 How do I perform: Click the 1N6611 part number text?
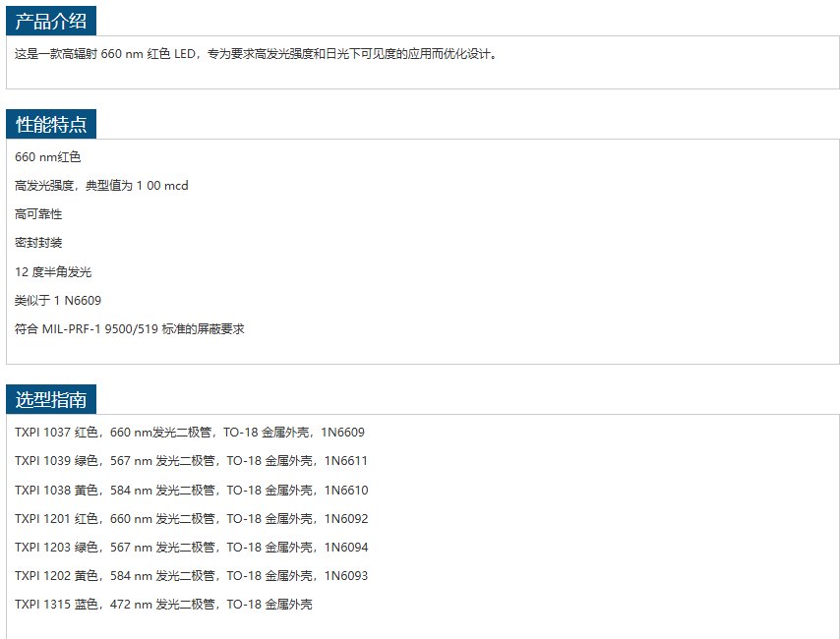pyautogui.click(x=346, y=461)
